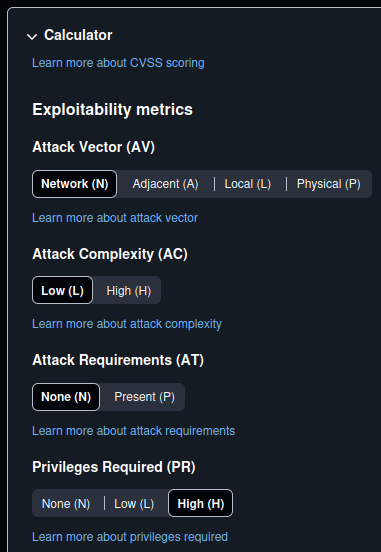Set Attack Requirements to Present (P)
This screenshot has width=381, height=552.
point(144,397)
